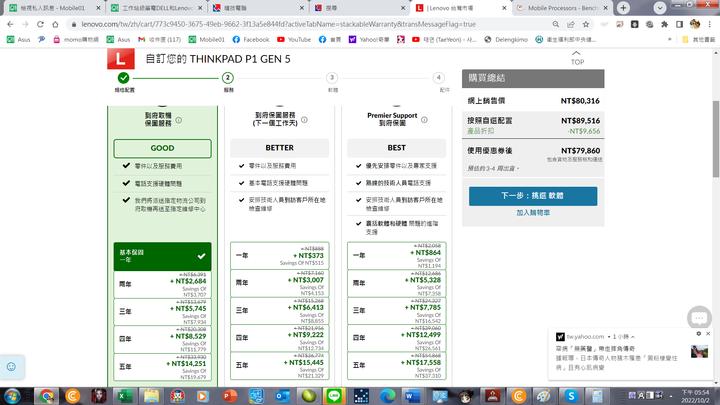Viewport: 720px width, 405px height.
Task: Click the browser back arrow
Action: 10,24
